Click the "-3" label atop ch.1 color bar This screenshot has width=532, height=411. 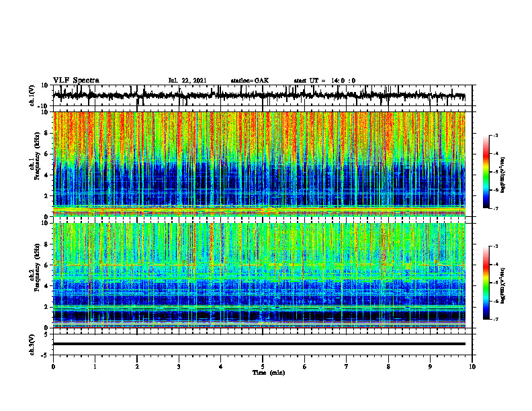[495, 135]
